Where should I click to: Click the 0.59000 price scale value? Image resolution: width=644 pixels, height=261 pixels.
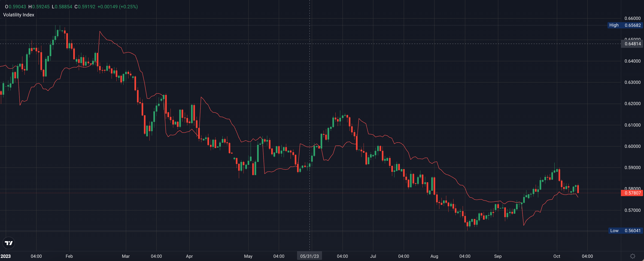click(632, 167)
